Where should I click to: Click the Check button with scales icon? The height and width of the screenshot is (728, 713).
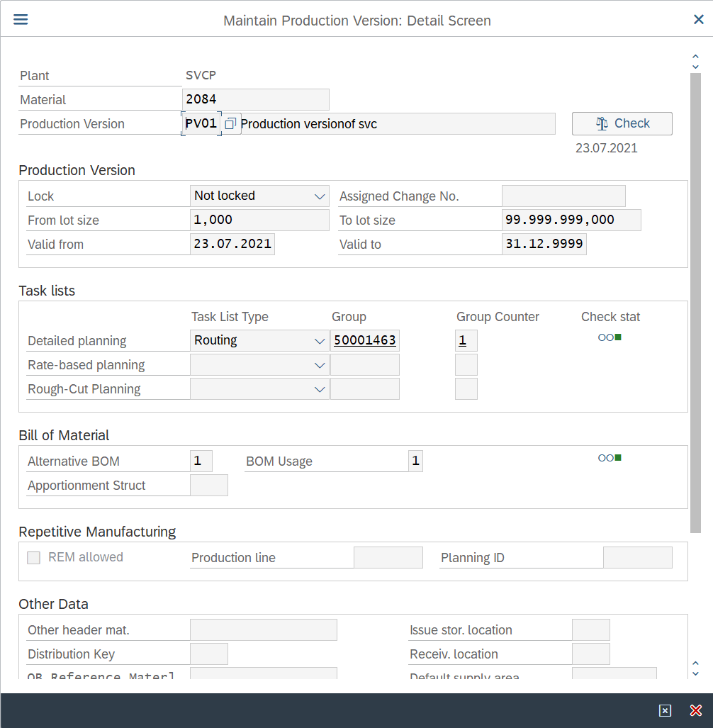click(x=622, y=123)
